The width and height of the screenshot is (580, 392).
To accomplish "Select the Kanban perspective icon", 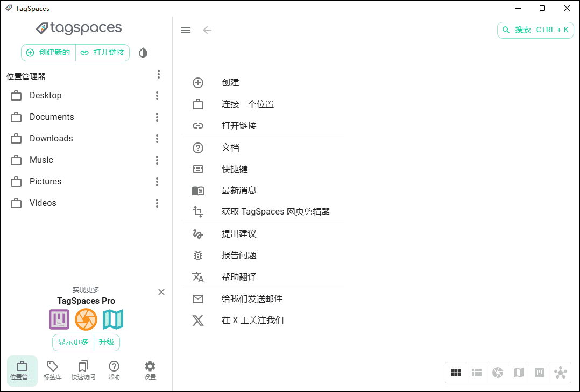I will click(x=539, y=372).
